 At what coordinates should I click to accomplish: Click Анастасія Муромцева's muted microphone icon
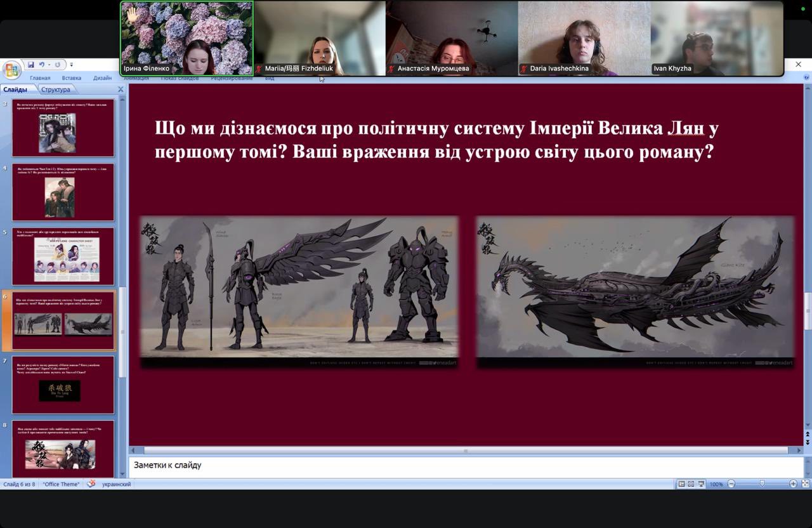(392, 69)
